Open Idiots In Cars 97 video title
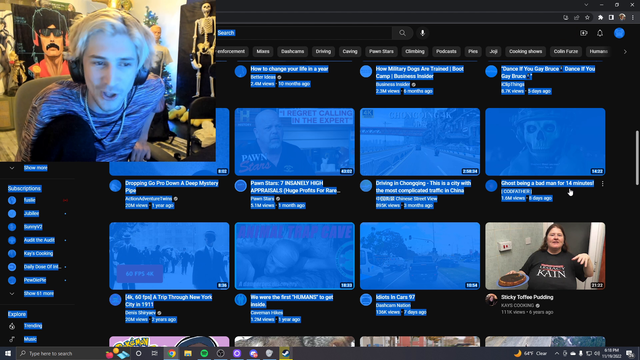The height and width of the screenshot is (360, 640). point(395,297)
